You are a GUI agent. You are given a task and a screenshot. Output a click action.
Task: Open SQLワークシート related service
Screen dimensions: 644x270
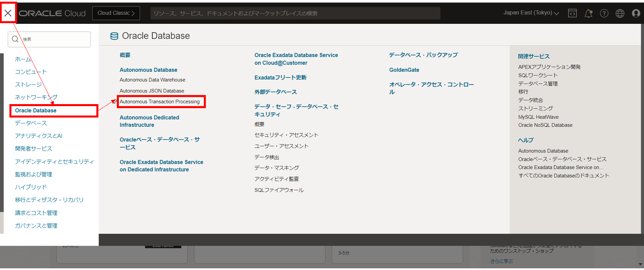coord(538,75)
